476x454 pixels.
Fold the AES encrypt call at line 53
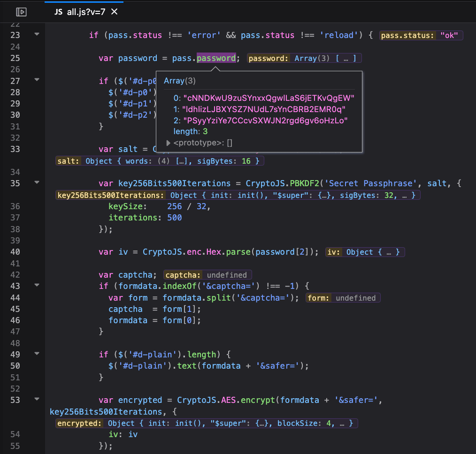pyautogui.click(x=37, y=399)
